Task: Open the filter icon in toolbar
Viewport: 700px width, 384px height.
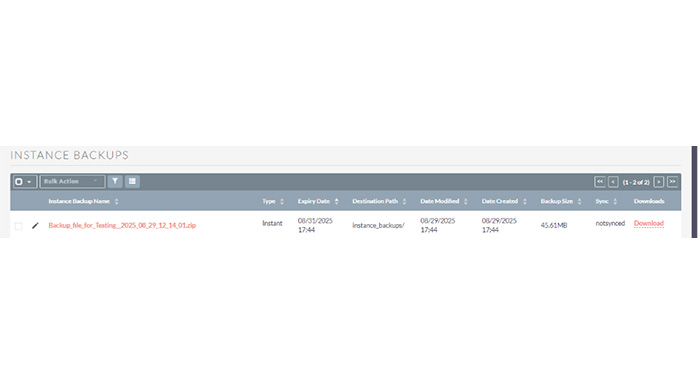Action: [115, 181]
